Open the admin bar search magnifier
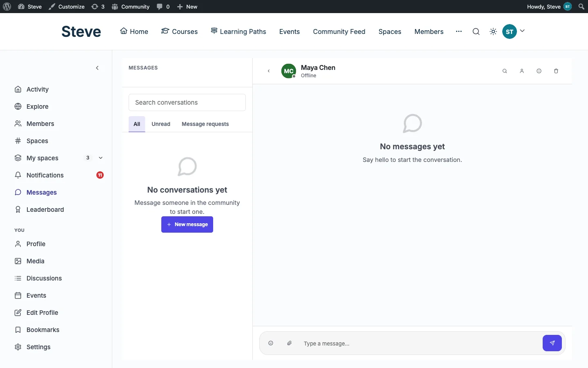The height and width of the screenshot is (368, 588). click(581, 7)
